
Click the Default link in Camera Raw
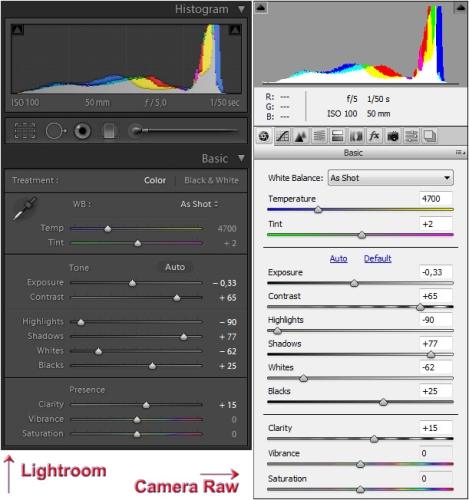tap(377, 259)
